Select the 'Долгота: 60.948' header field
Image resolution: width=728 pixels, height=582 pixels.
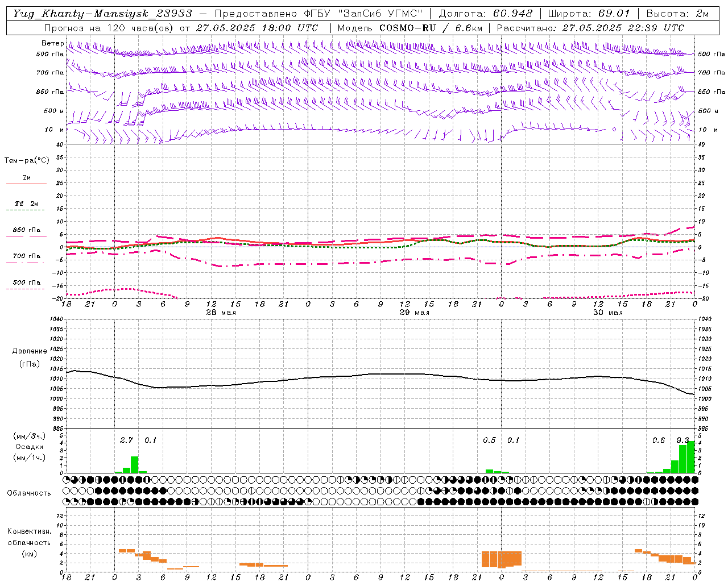pyautogui.click(x=486, y=13)
